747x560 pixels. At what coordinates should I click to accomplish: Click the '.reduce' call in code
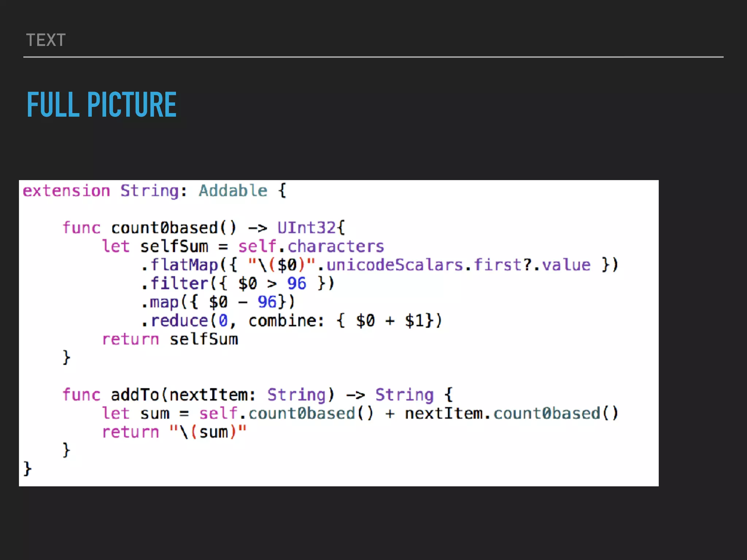point(175,321)
